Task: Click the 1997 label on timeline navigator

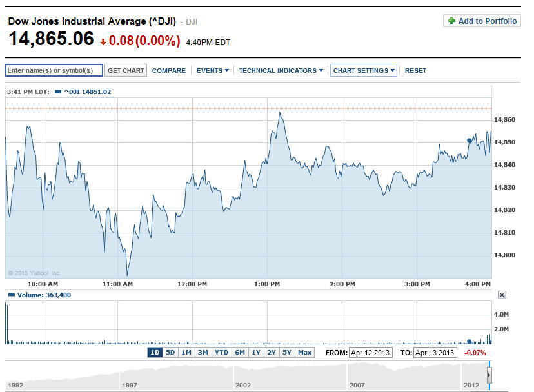Action: pos(130,385)
